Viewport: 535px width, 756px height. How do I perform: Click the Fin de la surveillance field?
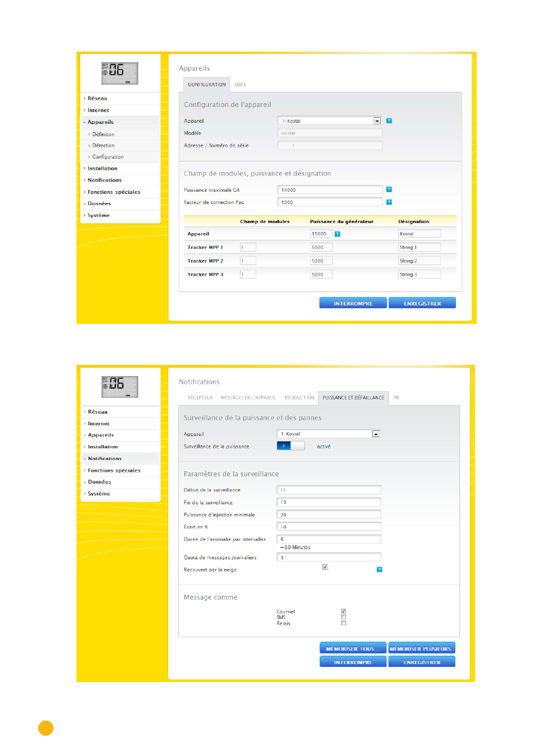click(329, 502)
